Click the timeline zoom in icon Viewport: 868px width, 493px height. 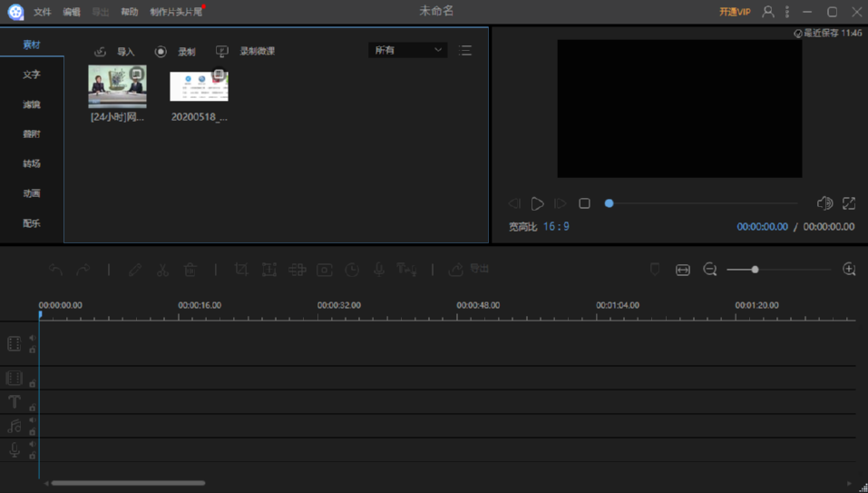[849, 270]
